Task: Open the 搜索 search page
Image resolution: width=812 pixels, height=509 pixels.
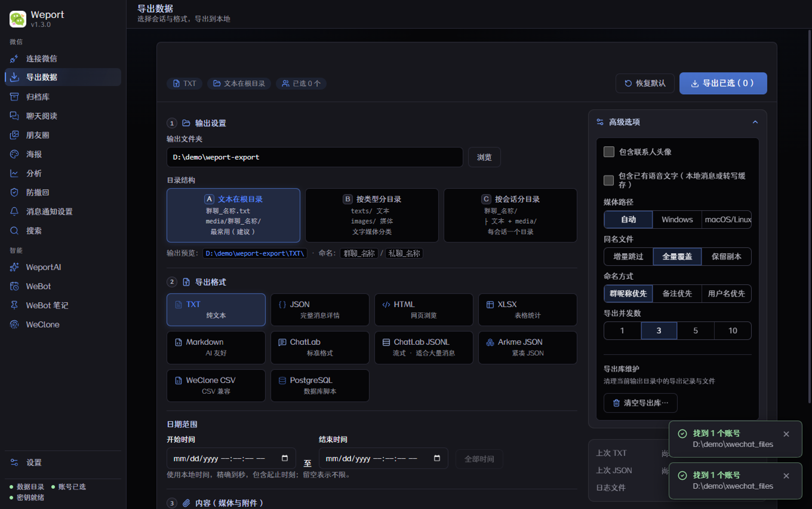Action: coord(63,231)
